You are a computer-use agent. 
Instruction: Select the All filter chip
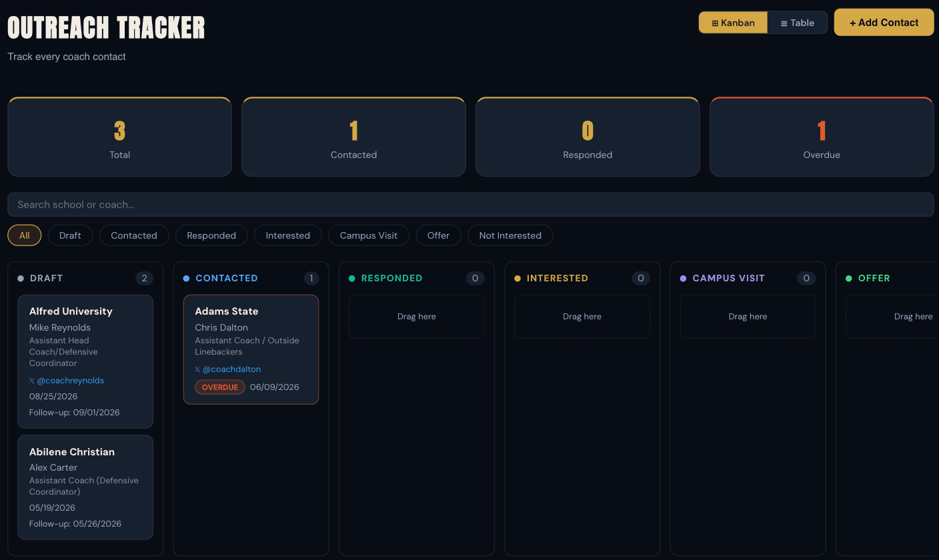tap(25, 235)
